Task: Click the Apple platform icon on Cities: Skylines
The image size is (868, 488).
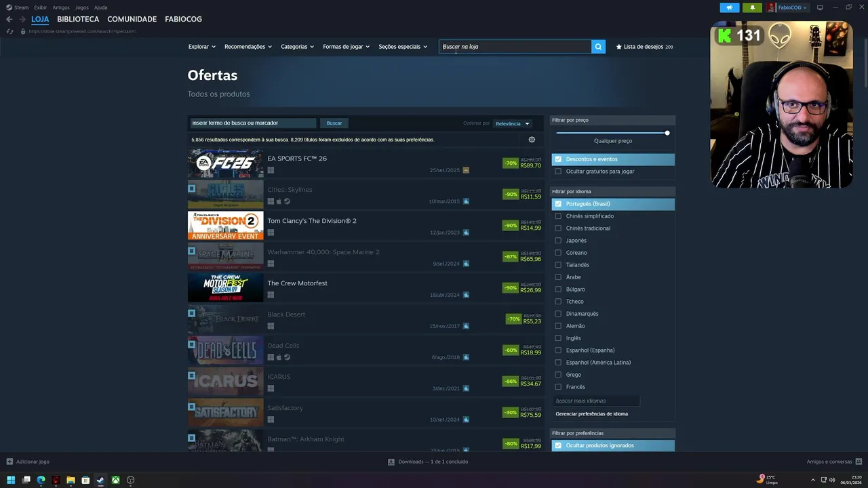Action: pyautogui.click(x=279, y=201)
